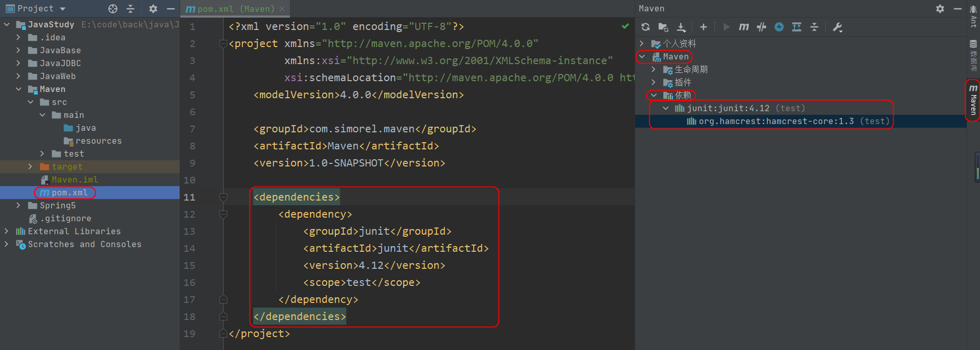Expand Scratches and Consoles node

click(7, 244)
